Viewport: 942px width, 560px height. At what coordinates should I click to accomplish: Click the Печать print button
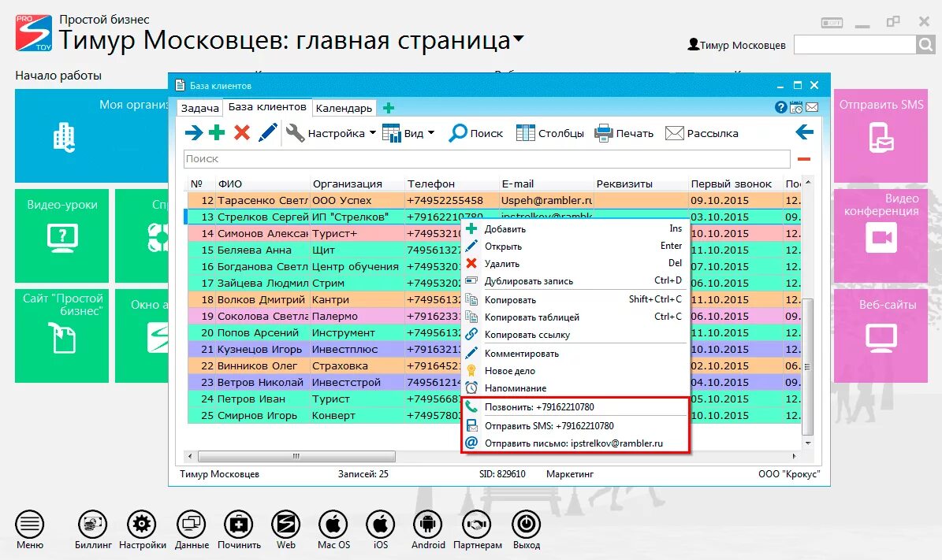[x=624, y=133]
